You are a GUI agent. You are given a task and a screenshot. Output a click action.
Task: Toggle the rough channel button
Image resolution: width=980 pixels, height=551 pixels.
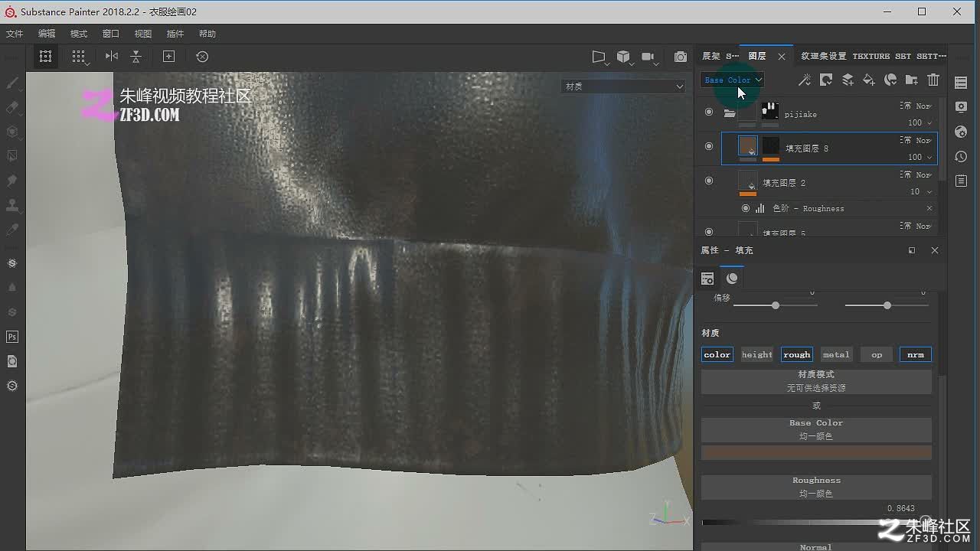click(797, 354)
